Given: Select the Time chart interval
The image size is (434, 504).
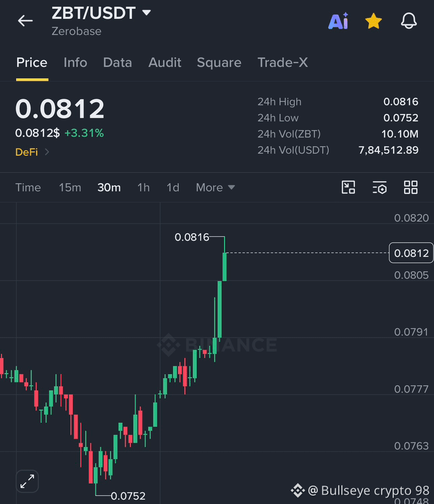Looking at the screenshot, I should (x=28, y=187).
